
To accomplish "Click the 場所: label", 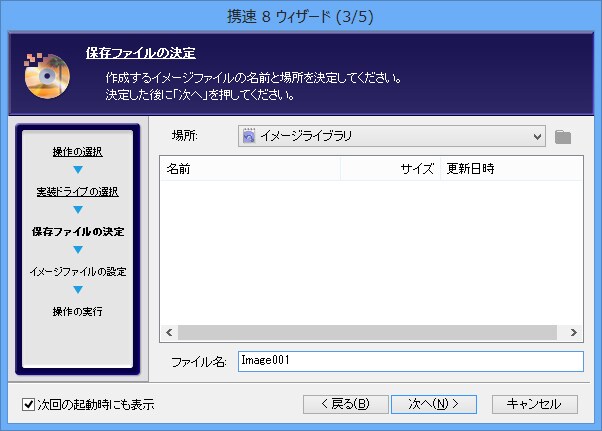I will (x=185, y=135).
